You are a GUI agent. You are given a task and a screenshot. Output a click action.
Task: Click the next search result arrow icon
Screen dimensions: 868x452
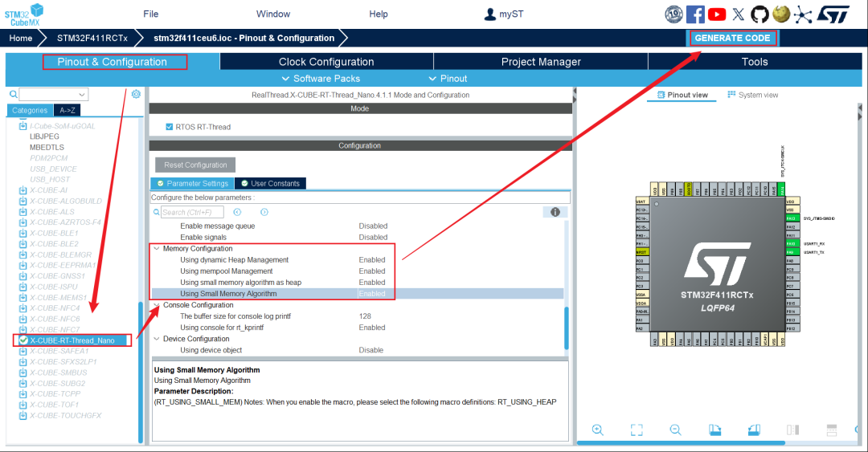click(x=264, y=212)
